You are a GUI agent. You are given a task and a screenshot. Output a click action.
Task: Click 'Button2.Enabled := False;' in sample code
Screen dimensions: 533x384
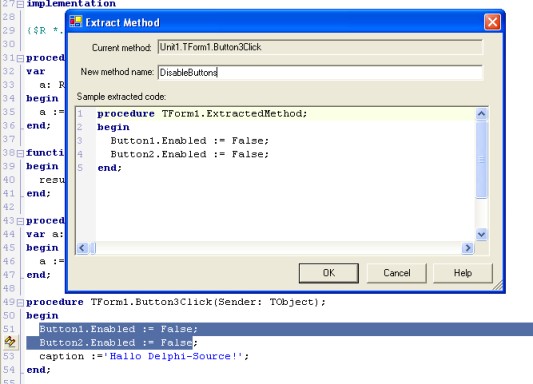point(189,154)
